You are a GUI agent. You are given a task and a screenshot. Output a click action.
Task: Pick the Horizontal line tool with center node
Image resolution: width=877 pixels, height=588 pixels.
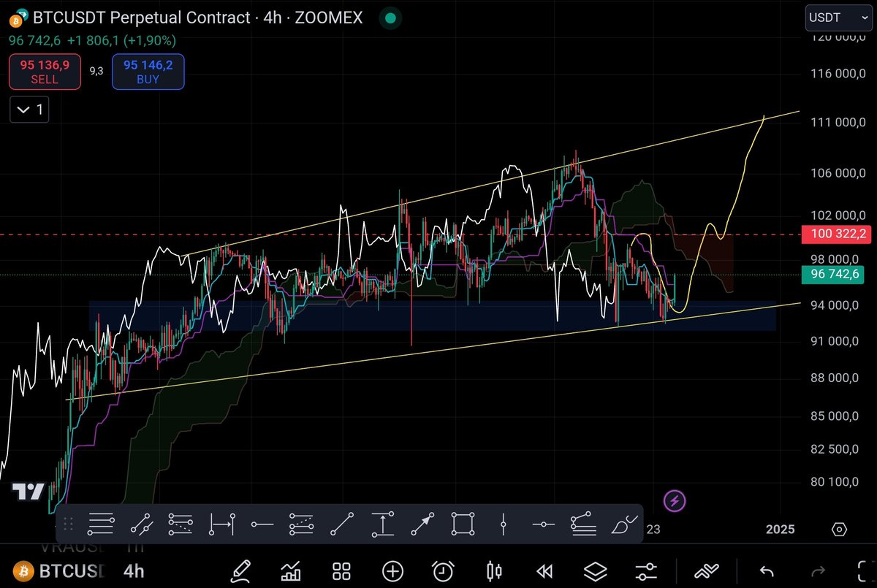[x=544, y=524]
